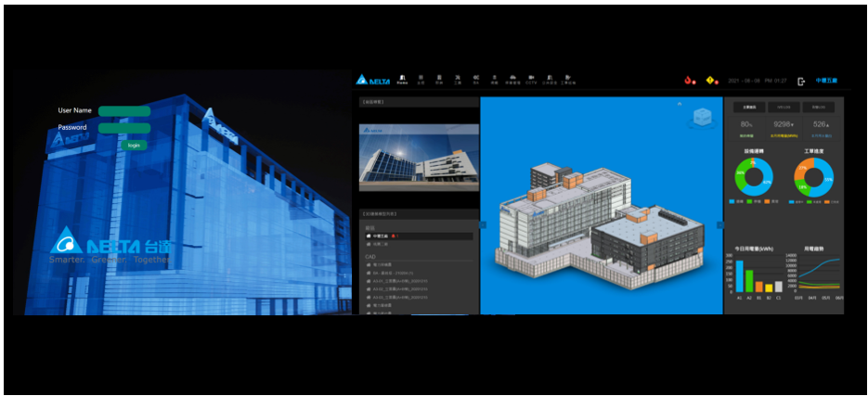Viewport: 868px width, 396px height.
Task: Select the highlighted site row with red alarm
Action: pyautogui.click(x=419, y=236)
